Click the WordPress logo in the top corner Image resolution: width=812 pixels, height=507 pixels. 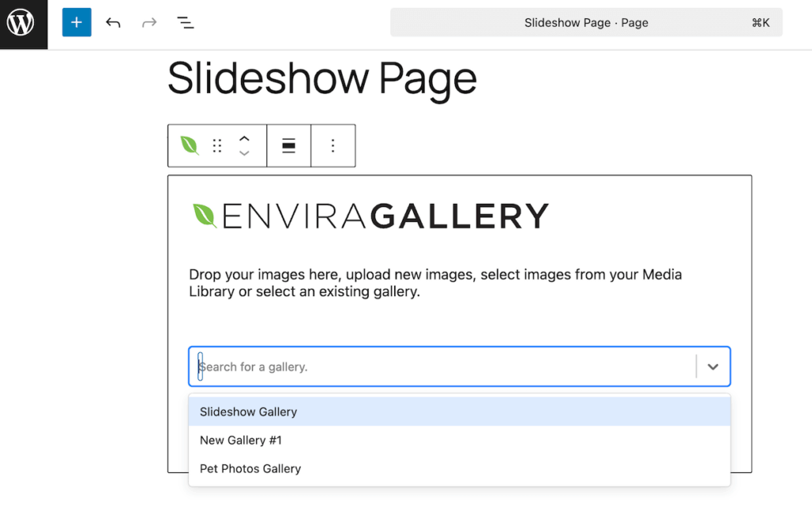point(23,23)
